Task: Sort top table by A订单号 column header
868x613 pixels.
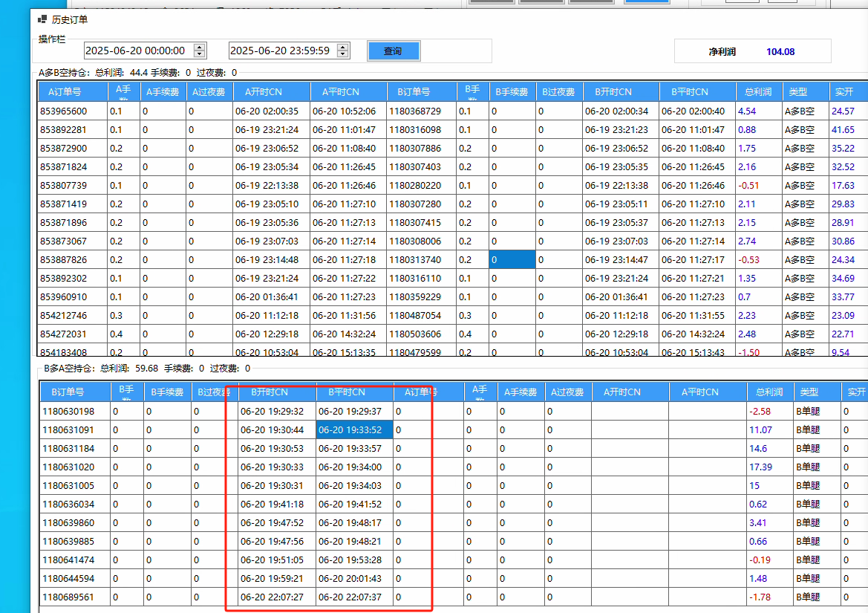Action: tap(65, 92)
